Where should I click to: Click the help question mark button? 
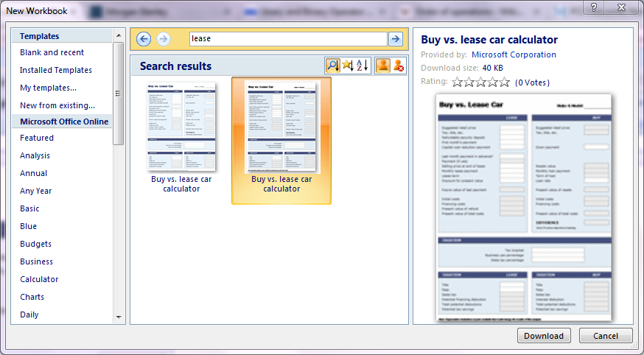pyautogui.click(x=594, y=7)
